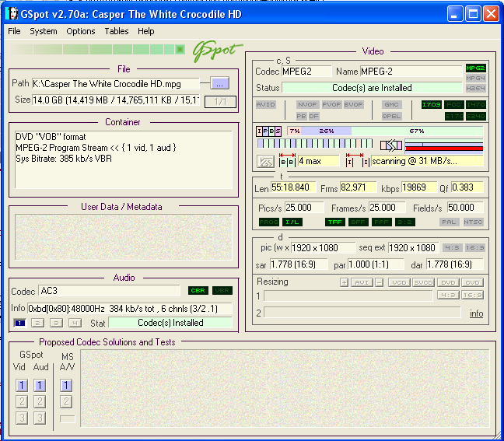Image resolution: width=504 pixels, height=441 pixels.
Task: Open the System menu
Action: [44, 31]
